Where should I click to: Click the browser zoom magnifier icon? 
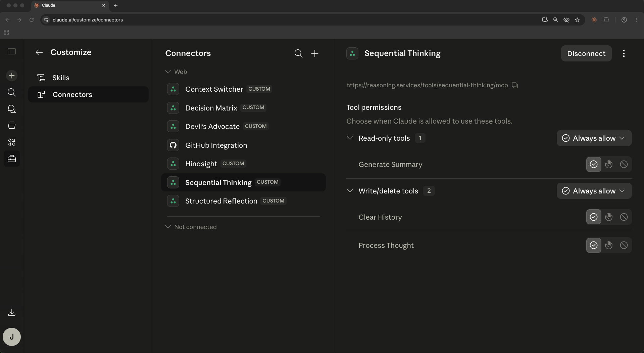point(556,20)
